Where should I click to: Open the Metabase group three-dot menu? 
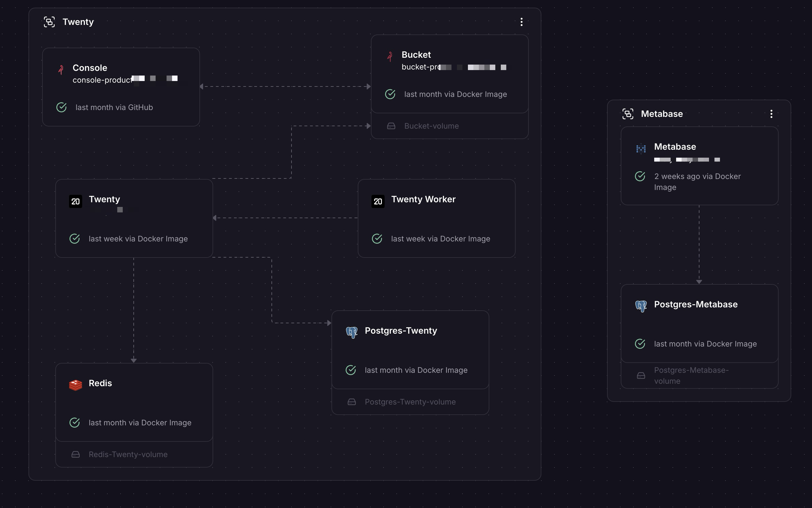[x=771, y=114]
